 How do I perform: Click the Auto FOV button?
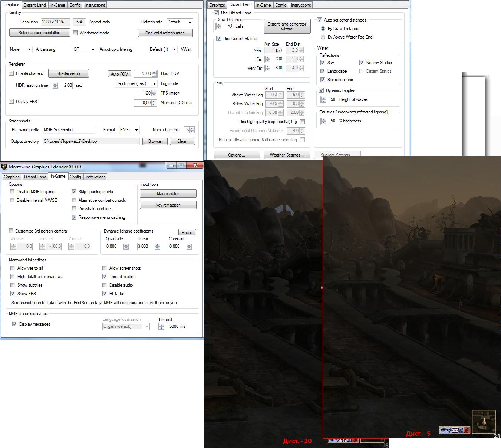(119, 74)
